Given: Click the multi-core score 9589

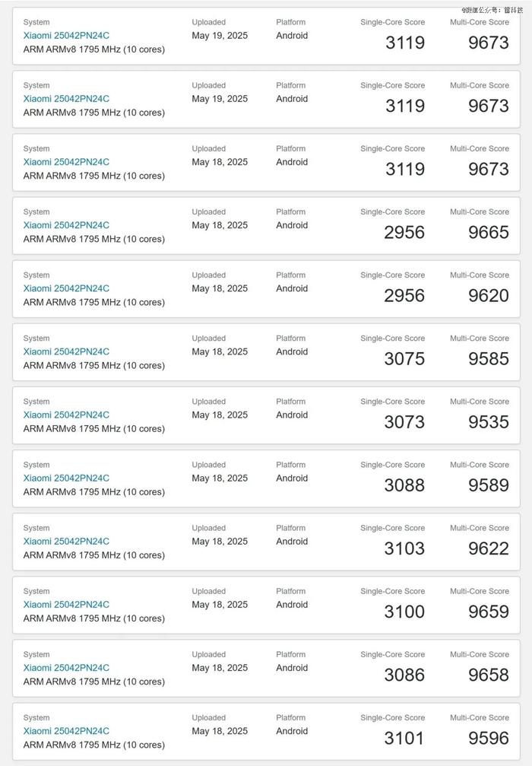Looking at the screenshot, I should point(489,485).
